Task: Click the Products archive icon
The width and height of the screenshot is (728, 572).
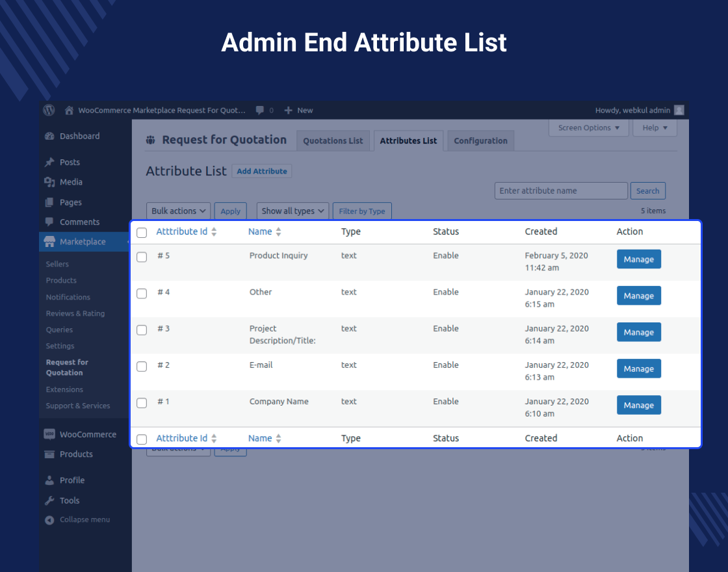Action: point(49,454)
